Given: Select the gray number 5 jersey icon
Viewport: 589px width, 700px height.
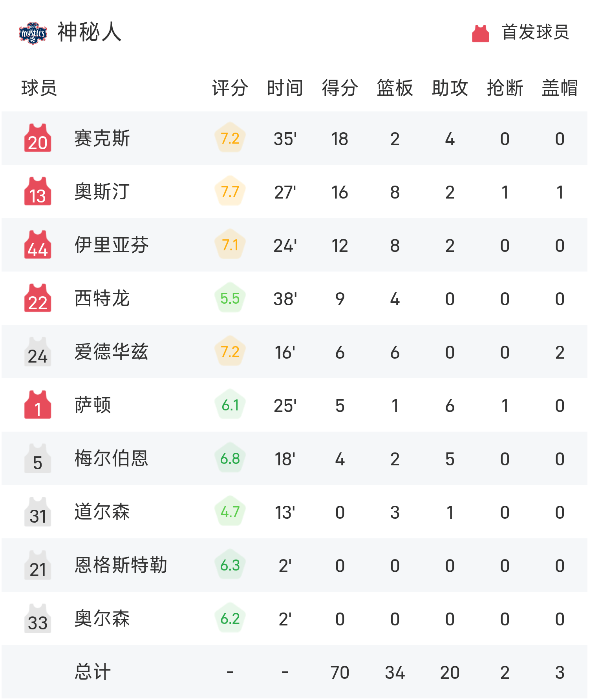Looking at the screenshot, I should click(x=38, y=458).
